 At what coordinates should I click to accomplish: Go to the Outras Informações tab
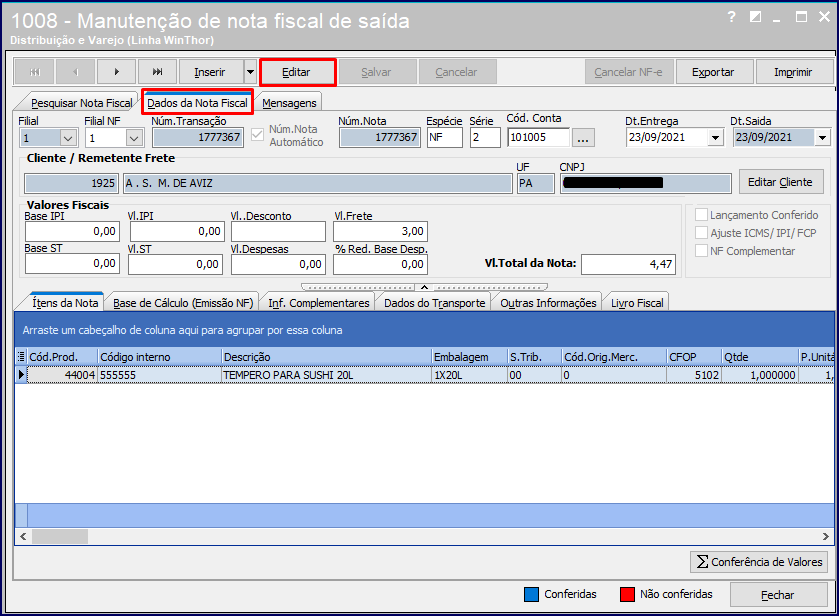(x=548, y=303)
